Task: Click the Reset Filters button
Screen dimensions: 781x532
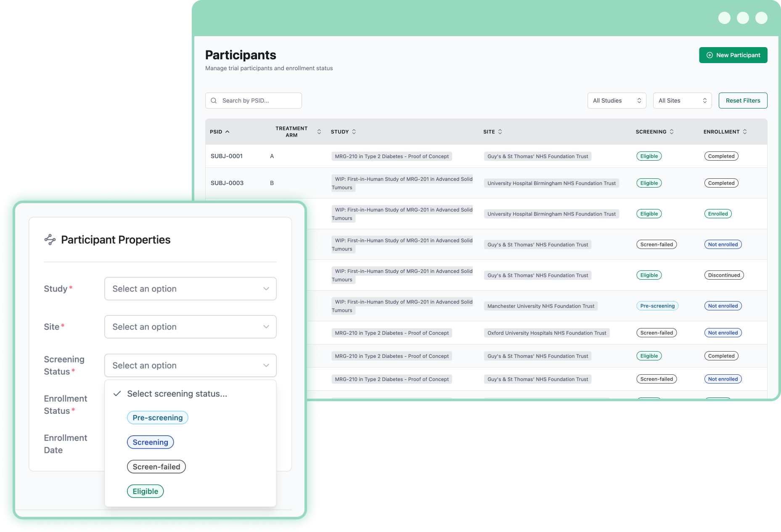Action: (x=743, y=100)
